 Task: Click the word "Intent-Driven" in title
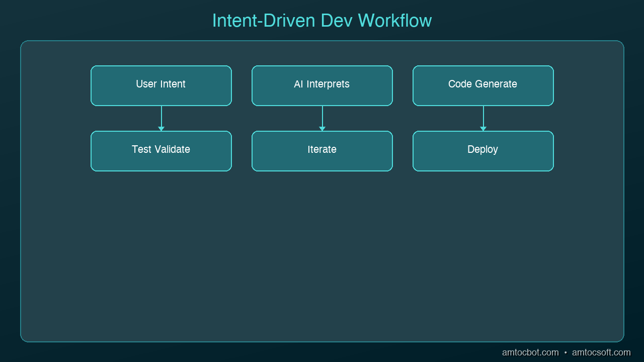264,21
